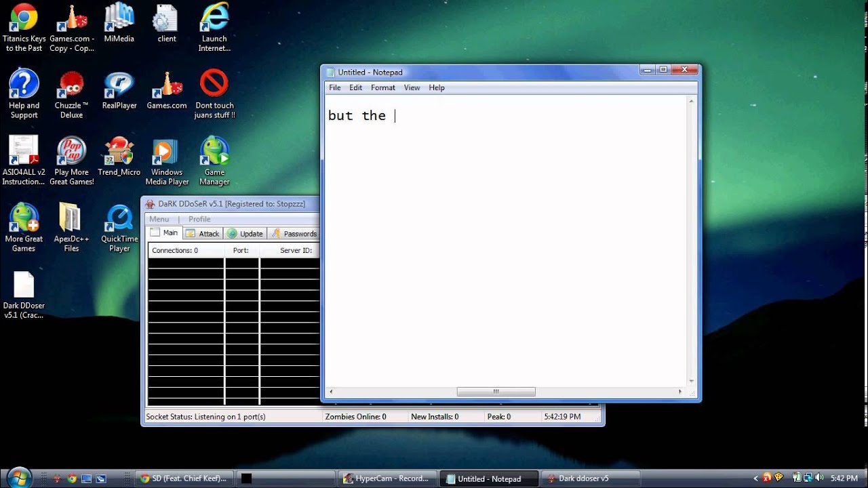Click Peak: 0 status entry
The height and width of the screenshot is (488, 868).
[499, 417]
